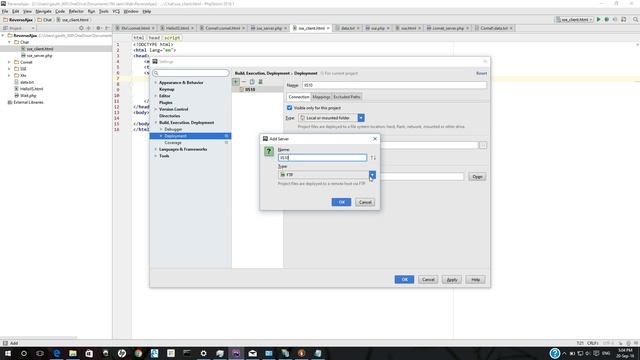Image resolution: width=640 pixels, height=360 pixels.
Task: Open the Navigate menu
Action: pos(43,11)
